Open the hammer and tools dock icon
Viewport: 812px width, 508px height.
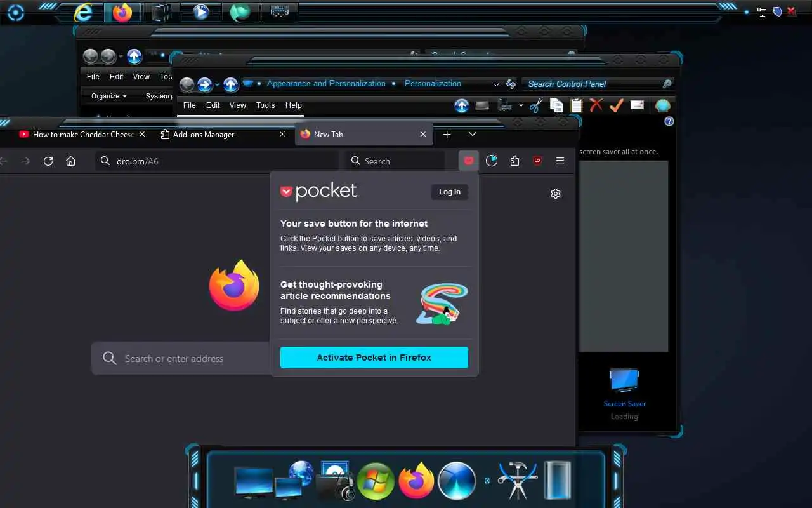pyautogui.click(x=518, y=481)
